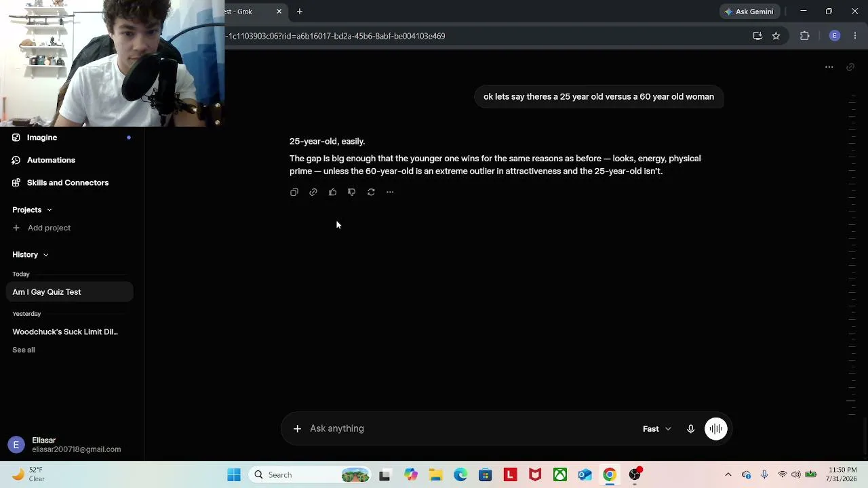Click the share link icon under response
The height and width of the screenshot is (488, 868).
(x=313, y=192)
